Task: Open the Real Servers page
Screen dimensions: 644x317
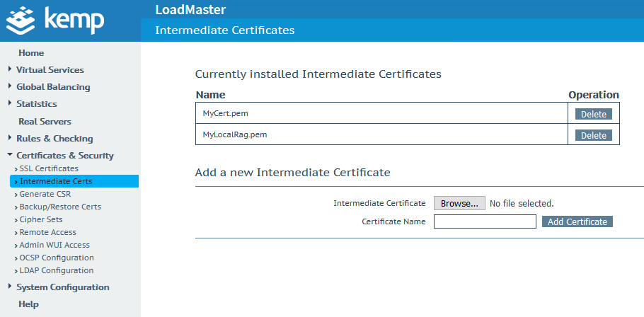Action: [x=45, y=122]
